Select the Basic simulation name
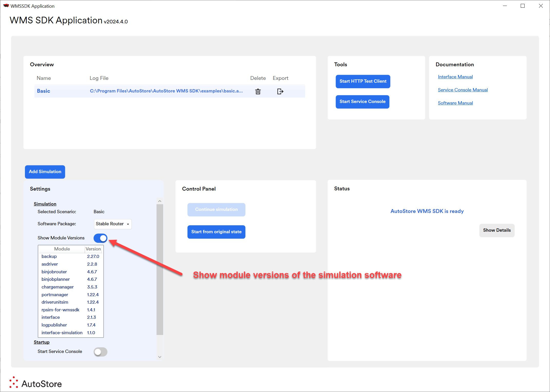Image resolution: width=550 pixels, height=392 pixels. pos(43,91)
